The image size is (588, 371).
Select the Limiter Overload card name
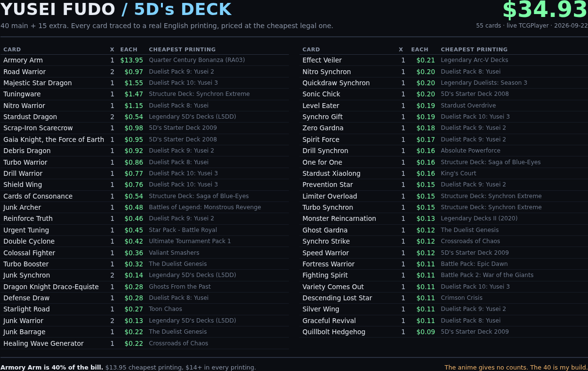click(330, 196)
